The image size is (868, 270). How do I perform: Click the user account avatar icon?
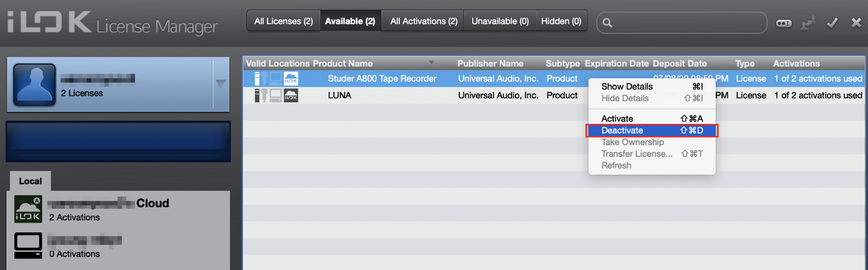coord(34,85)
